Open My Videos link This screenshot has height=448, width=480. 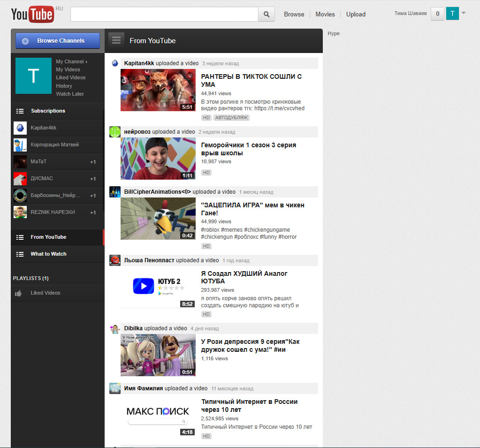coord(68,69)
